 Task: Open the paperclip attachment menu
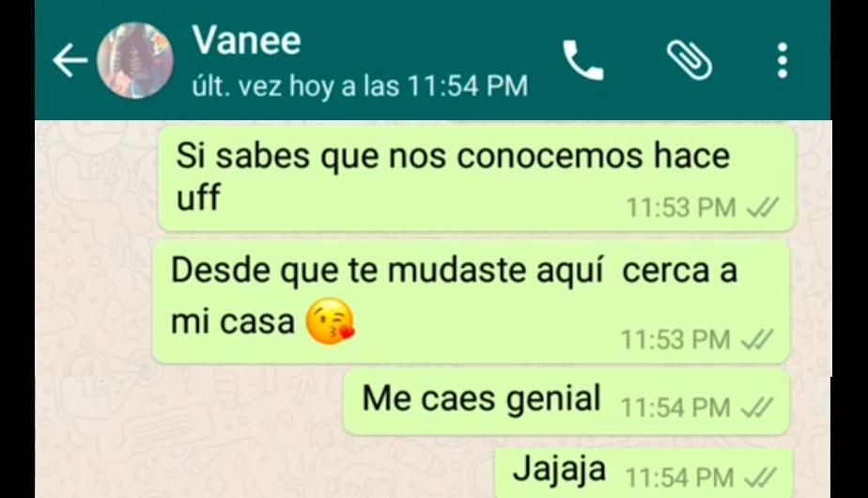coord(690,60)
